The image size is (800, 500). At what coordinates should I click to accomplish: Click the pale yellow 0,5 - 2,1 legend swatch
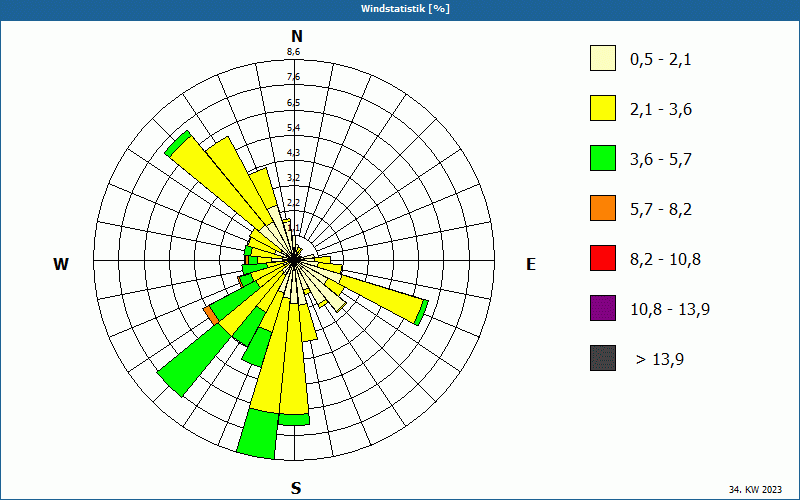(603, 58)
